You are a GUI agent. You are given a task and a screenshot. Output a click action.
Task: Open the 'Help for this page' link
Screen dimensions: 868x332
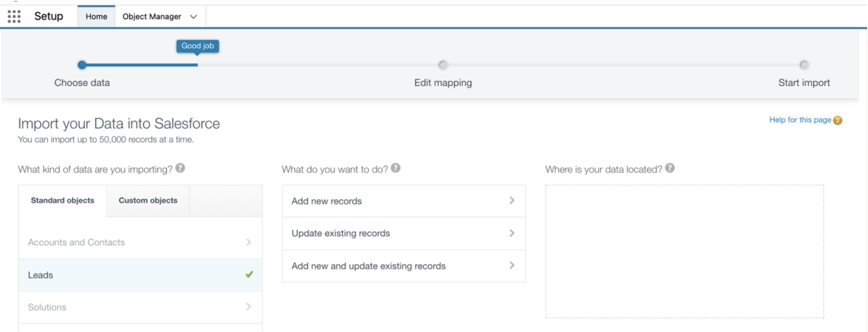[800, 120]
